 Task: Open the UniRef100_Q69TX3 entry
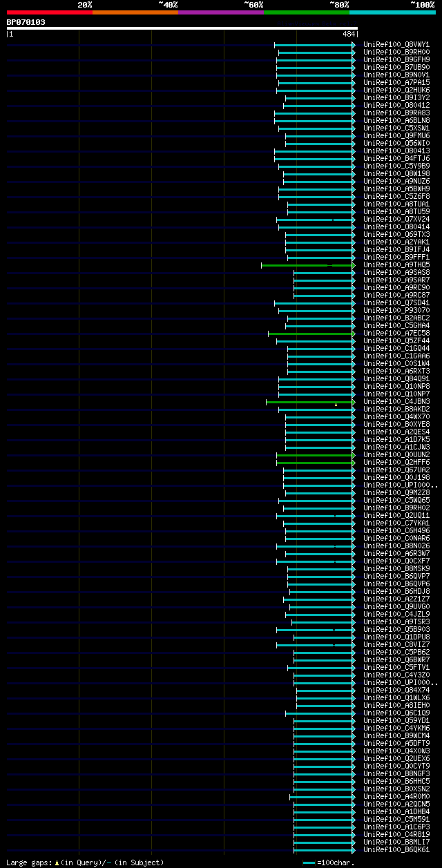pyautogui.click(x=396, y=234)
